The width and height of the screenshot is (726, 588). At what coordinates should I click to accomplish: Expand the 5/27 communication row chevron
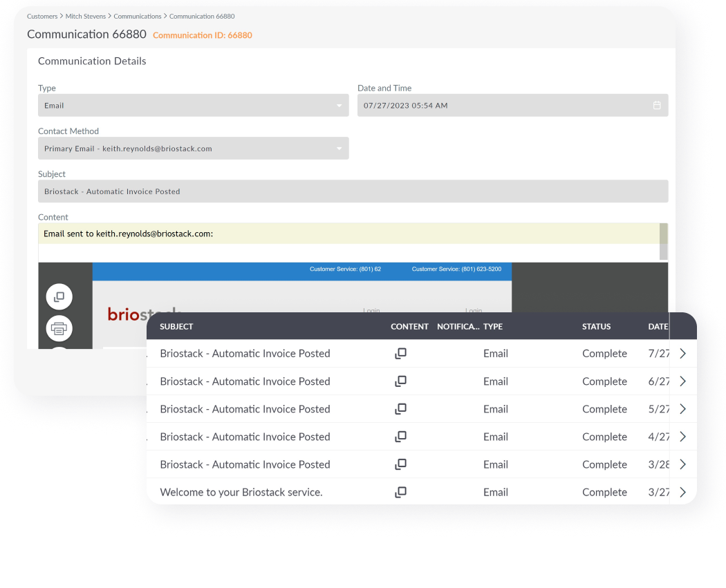(683, 409)
